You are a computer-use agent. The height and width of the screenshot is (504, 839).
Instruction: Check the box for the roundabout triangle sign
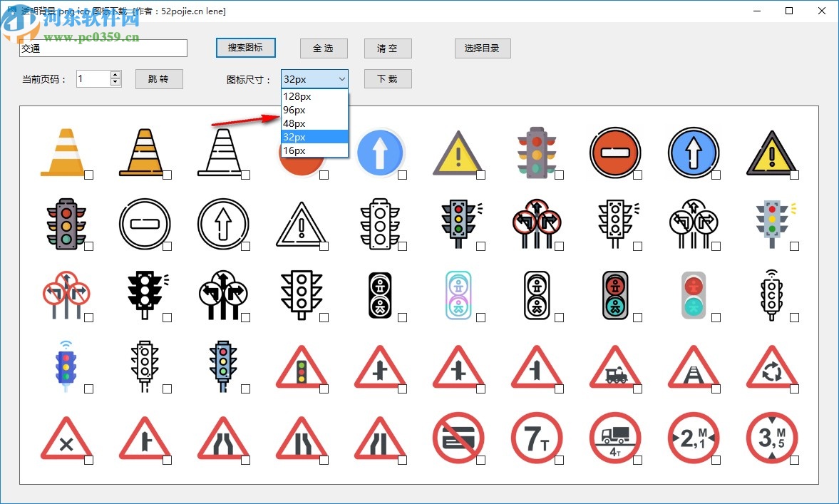click(794, 389)
